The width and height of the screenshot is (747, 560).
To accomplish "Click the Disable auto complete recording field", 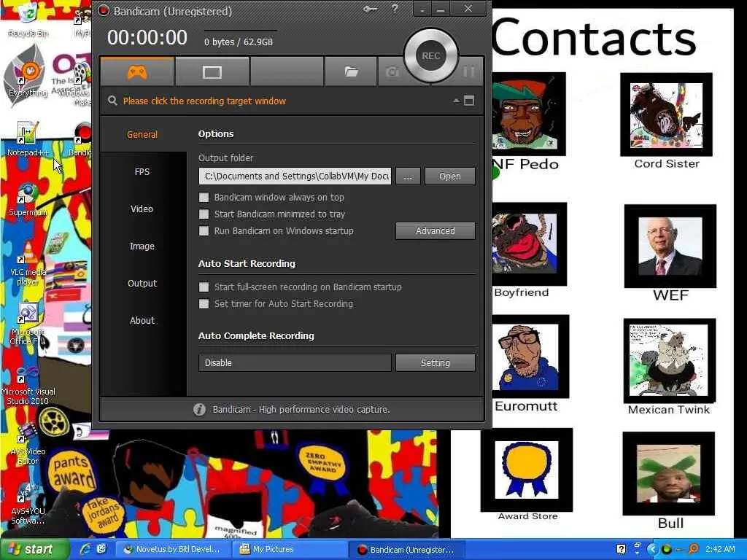I will [295, 362].
